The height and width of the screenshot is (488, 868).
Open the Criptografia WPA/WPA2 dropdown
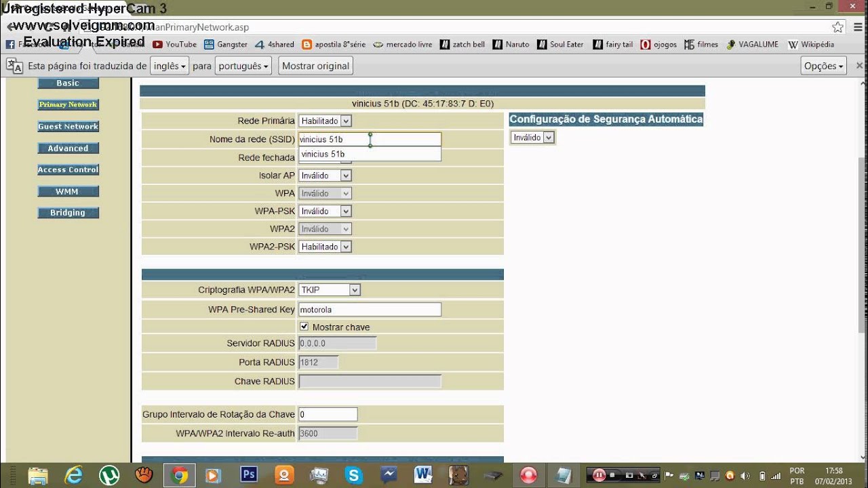330,290
